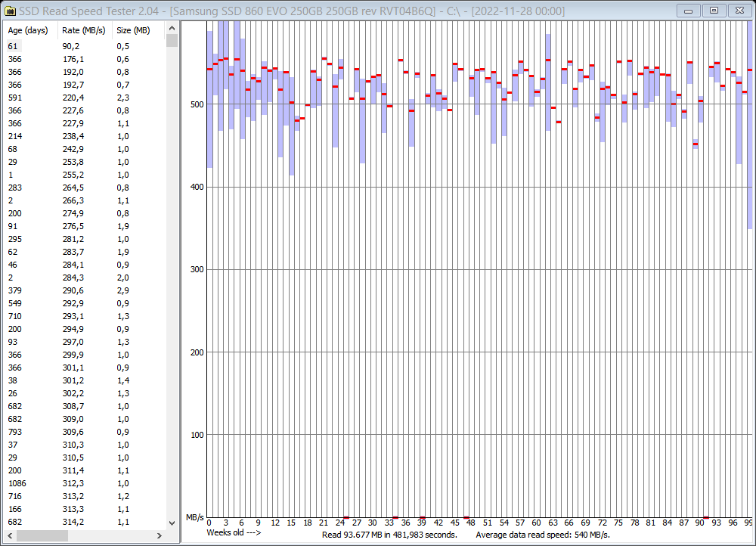Select the row with age 38
Viewport: 756px width, 546px height.
(x=85, y=380)
